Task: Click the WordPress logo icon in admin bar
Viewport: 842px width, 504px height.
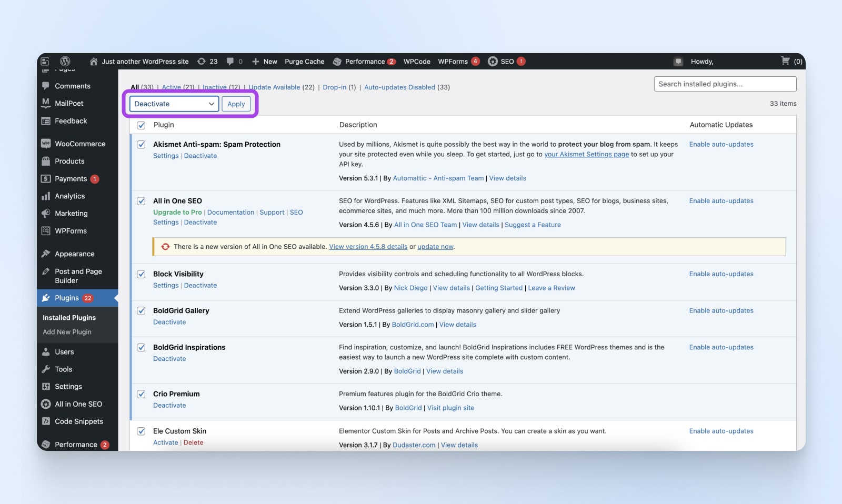Action: (x=65, y=62)
